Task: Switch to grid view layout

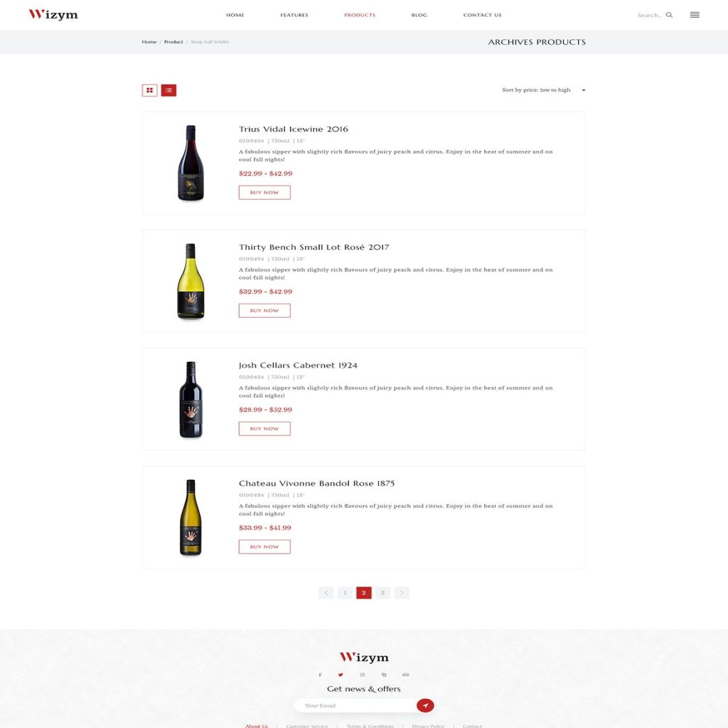Action: click(x=149, y=90)
